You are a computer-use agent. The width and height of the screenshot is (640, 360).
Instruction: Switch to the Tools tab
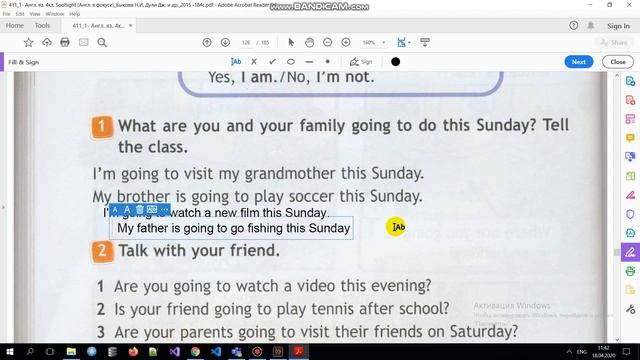[x=42, y=25]
